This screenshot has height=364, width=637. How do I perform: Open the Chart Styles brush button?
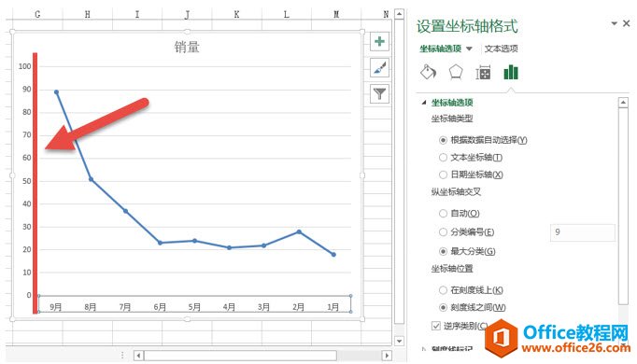click(379, 68)
